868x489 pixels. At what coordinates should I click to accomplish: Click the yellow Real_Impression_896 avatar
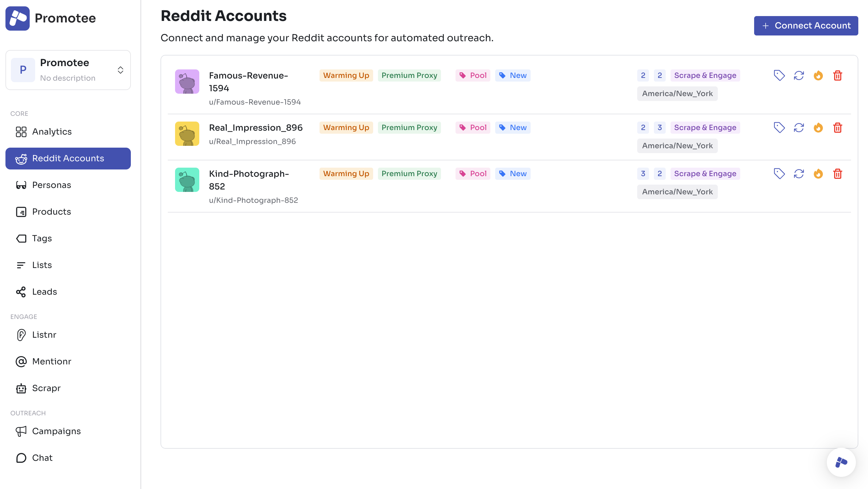[x=187, y=134]
